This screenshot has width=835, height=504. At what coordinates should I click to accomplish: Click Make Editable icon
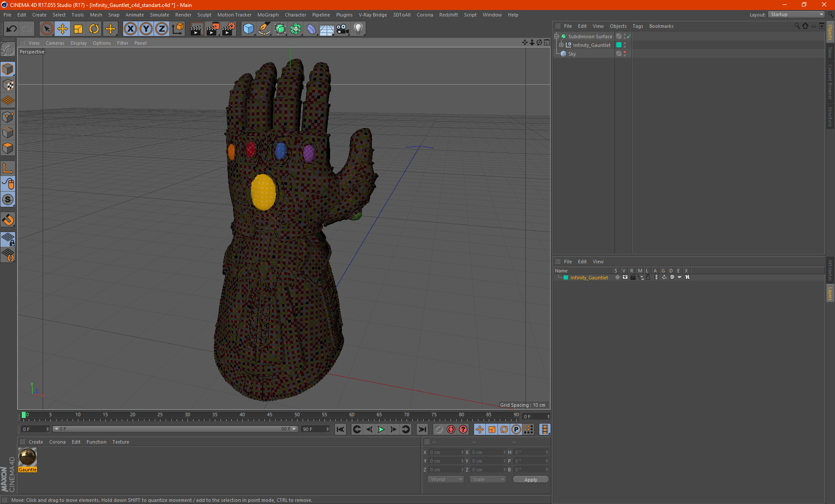pos(8,50)
